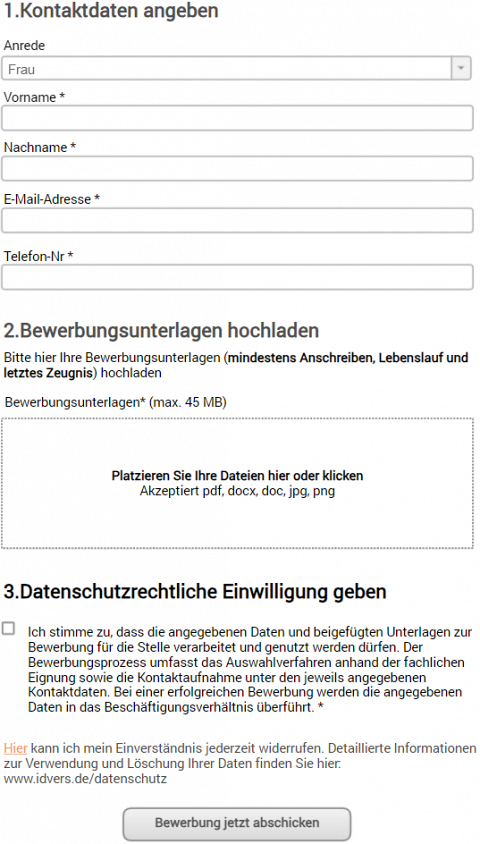This screenshot has height=844, width=480.
Task: Click the 'Vorname *' field label
Action: click(x=34, y=97)
